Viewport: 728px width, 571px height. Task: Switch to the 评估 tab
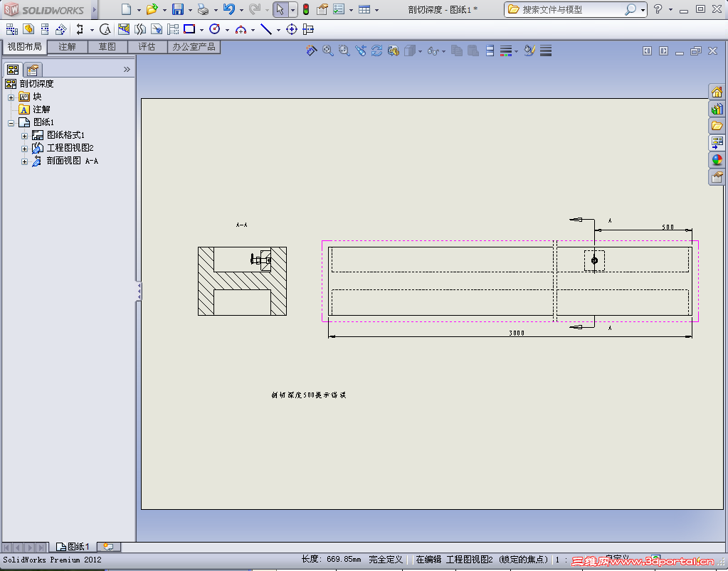pyautogui.click(x=147, y=47)
